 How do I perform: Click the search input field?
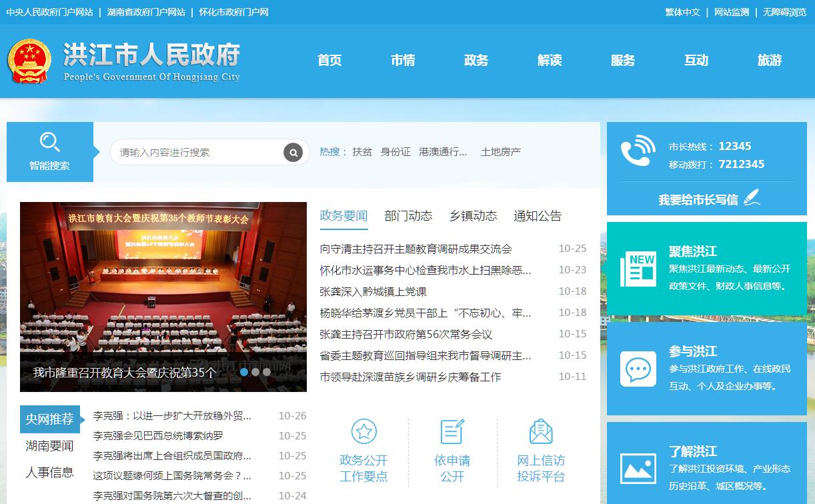(197, 152)
